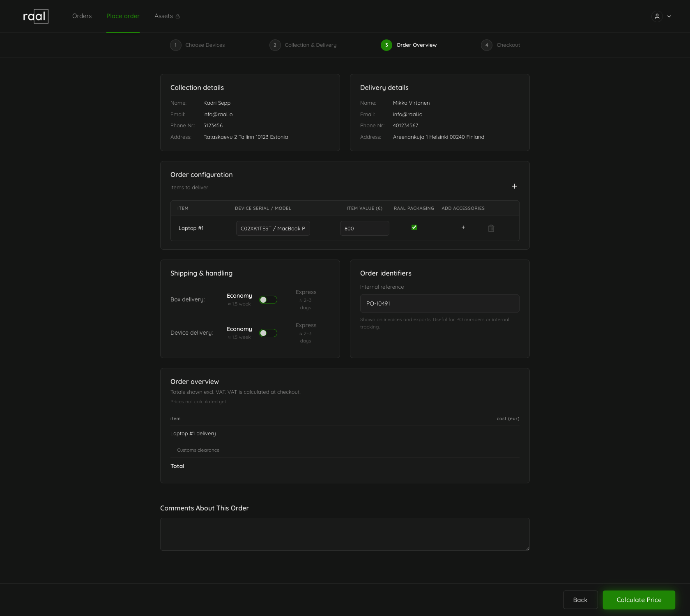The width and height of the screenshot is (690, 616).
Task: Go to step 2 circle icon
Action: click(275, 45)
